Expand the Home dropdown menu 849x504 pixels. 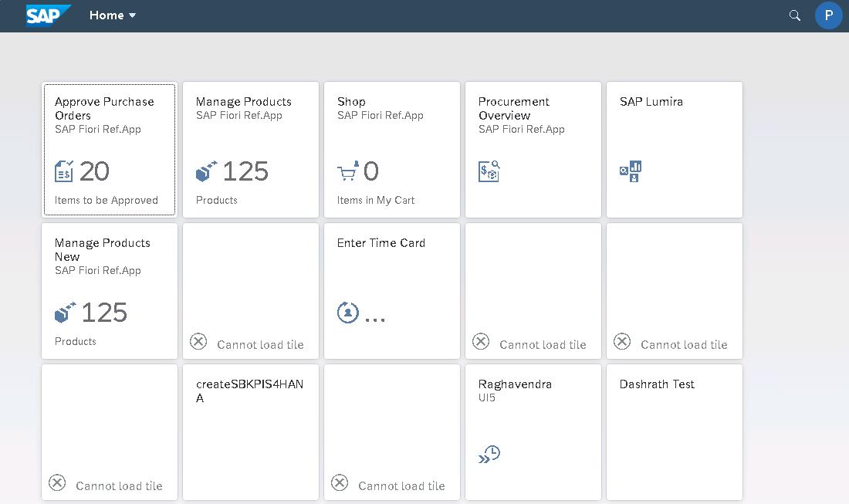tap(113, 15)
